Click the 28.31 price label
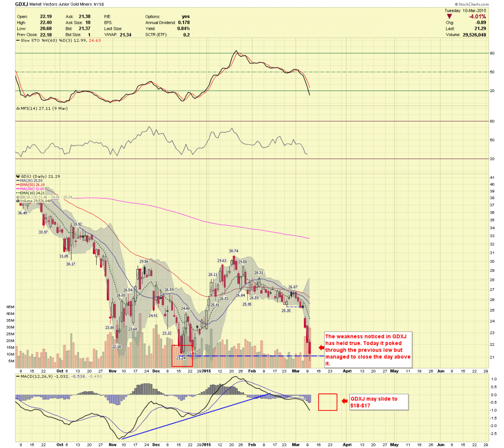 [x=259, y=273]
